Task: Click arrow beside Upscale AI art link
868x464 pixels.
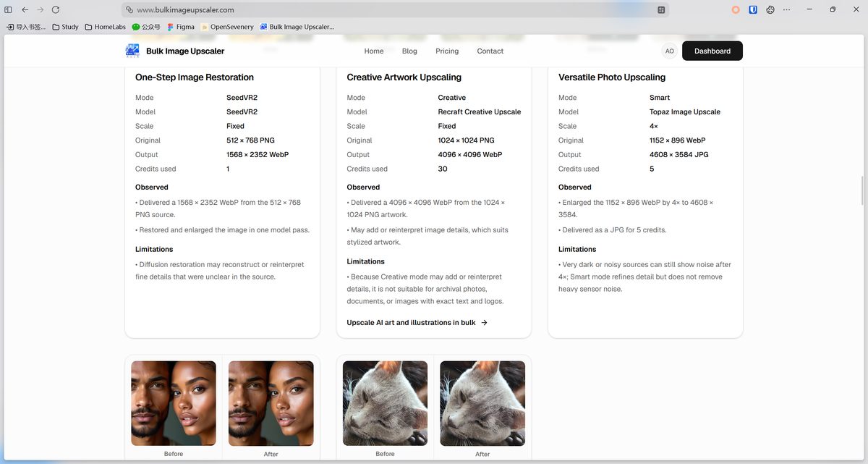Action: [484, 323]
